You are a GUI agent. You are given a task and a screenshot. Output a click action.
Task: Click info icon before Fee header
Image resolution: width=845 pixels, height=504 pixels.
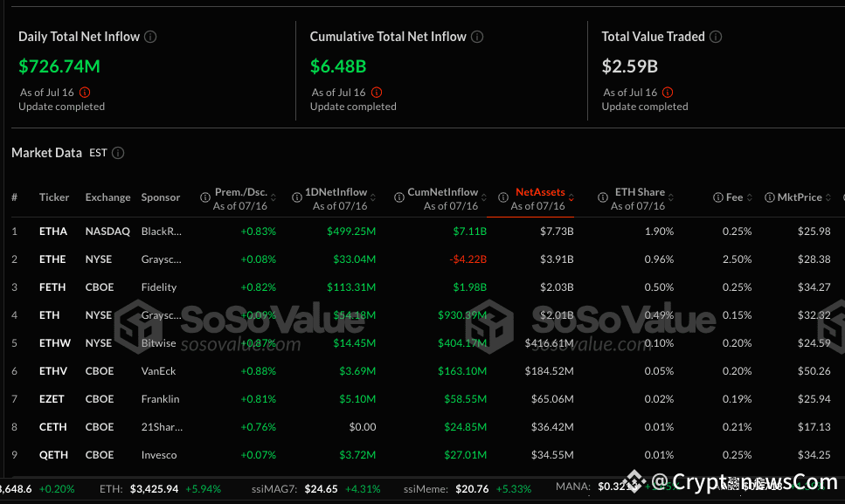click(x=717, y=197)
